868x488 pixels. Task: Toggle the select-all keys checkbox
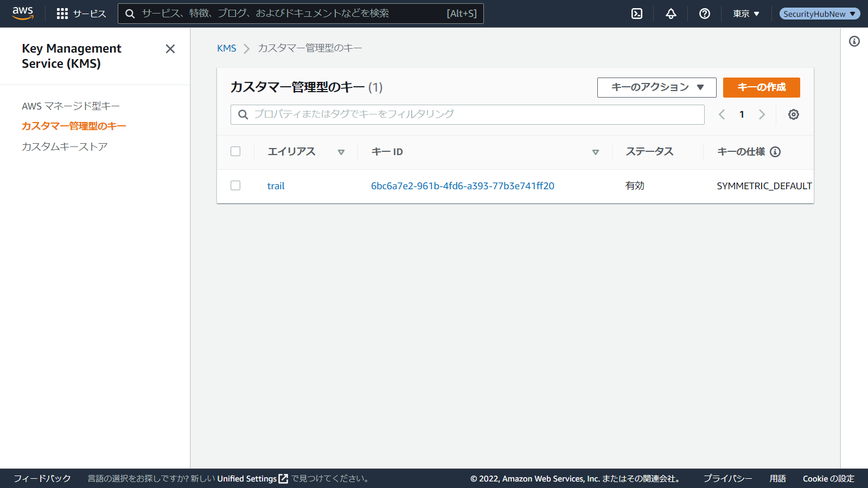coord(235,151)
